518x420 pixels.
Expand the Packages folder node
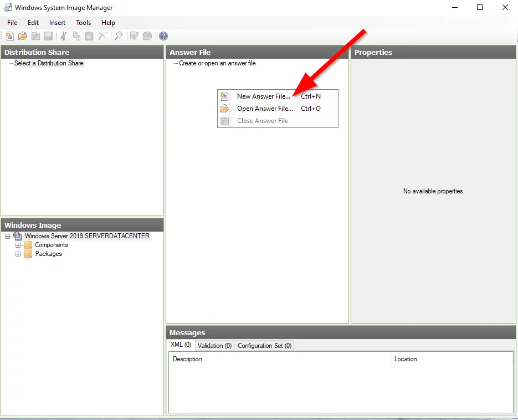tap(18, 254)
